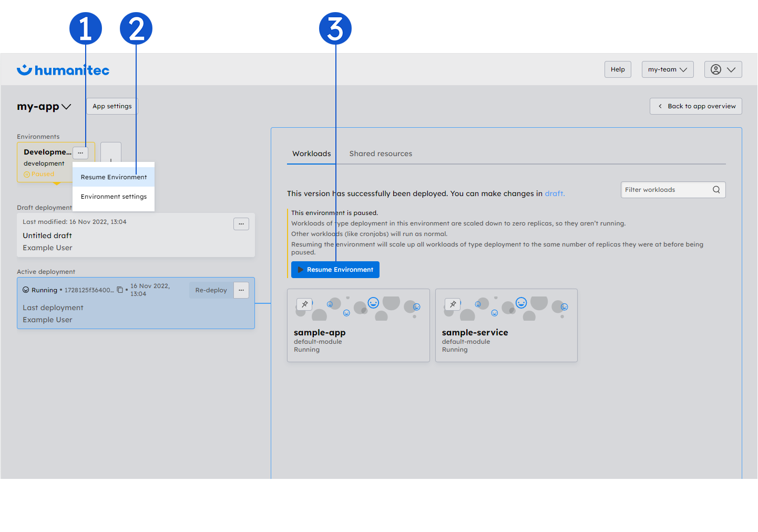Screen dimensions: 758x532
Task: Click the blue Resume Environment button
Action: click(x=335, y=270)
